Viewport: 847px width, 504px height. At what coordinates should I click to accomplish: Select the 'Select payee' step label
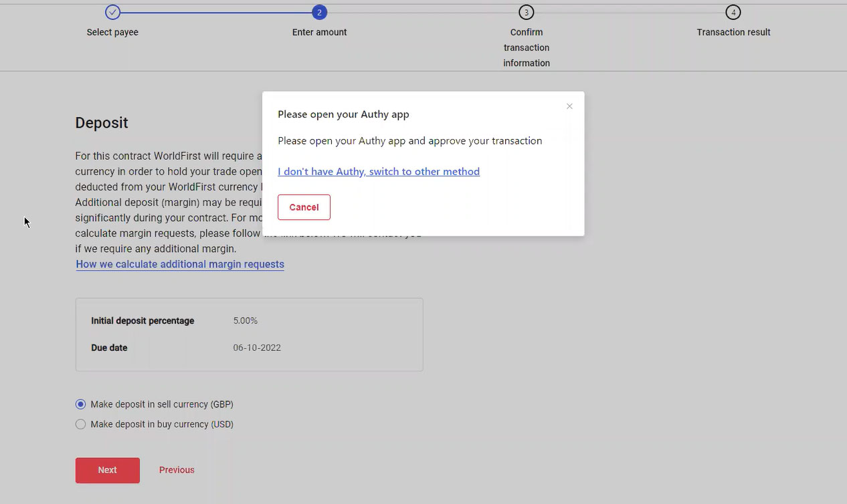pyautogui.click(x=112, y=32)
